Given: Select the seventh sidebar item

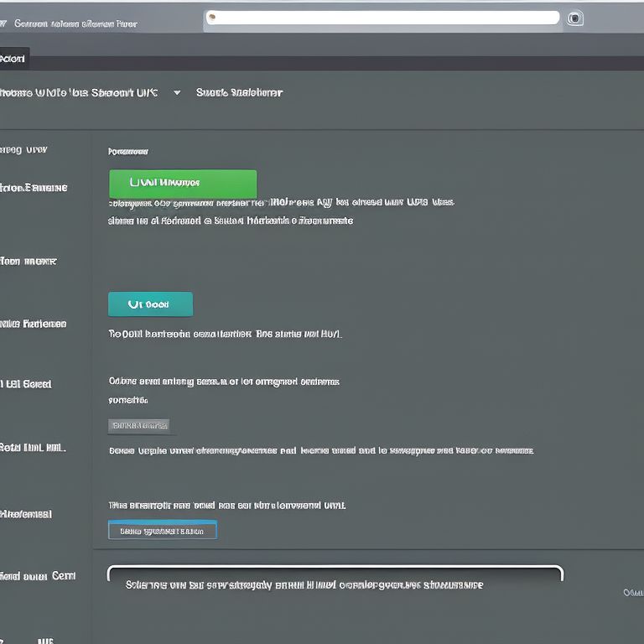Looking at the screenshot, I should [x=27, y=513].
